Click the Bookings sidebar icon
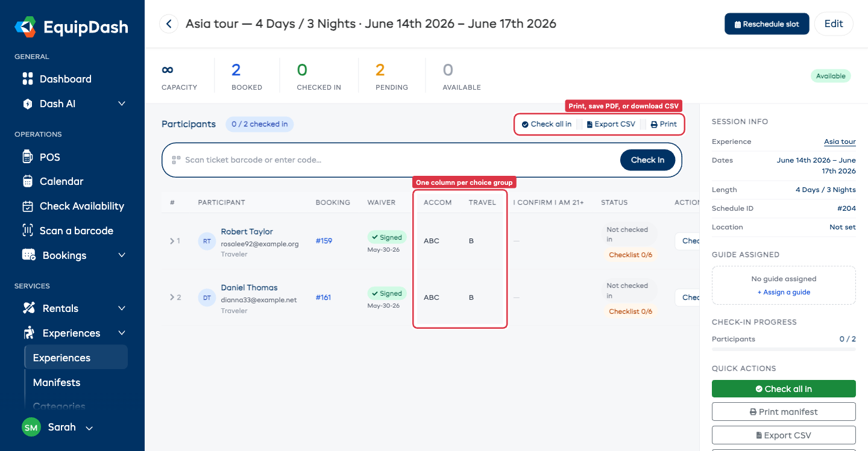Screen dimensions: 868x451 click(x=28, y=255)
